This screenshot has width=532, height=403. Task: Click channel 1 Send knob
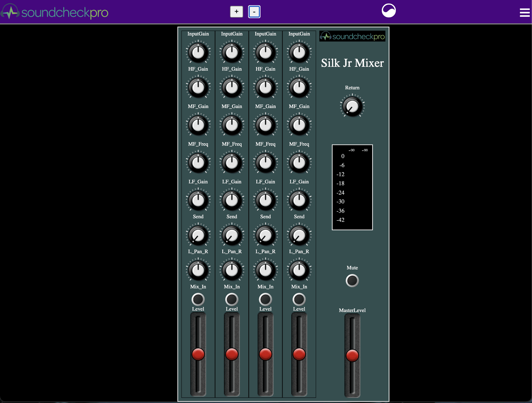(198, 235)
